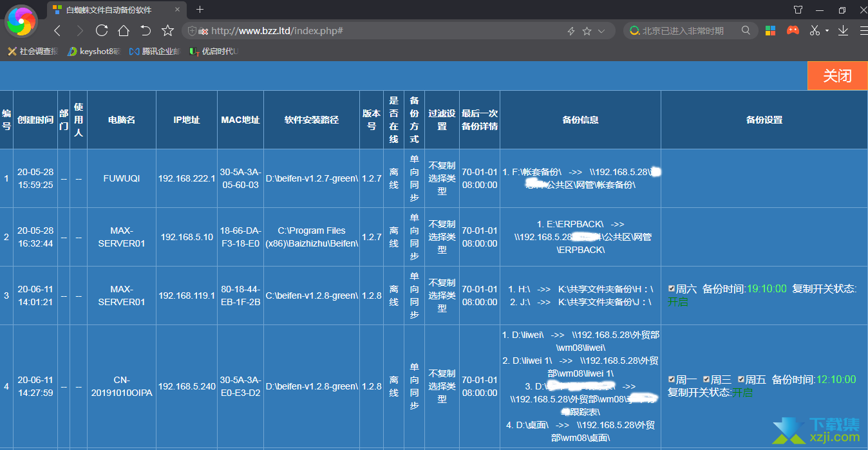Open the downloads arrow icon

point(843,30)
